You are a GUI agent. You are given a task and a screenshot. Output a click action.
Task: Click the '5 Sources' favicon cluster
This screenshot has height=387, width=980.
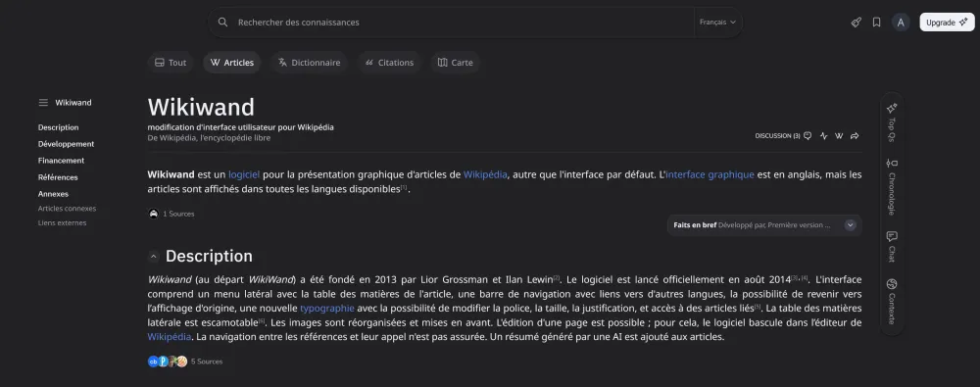pyautogui.click(x=168, y=362)
